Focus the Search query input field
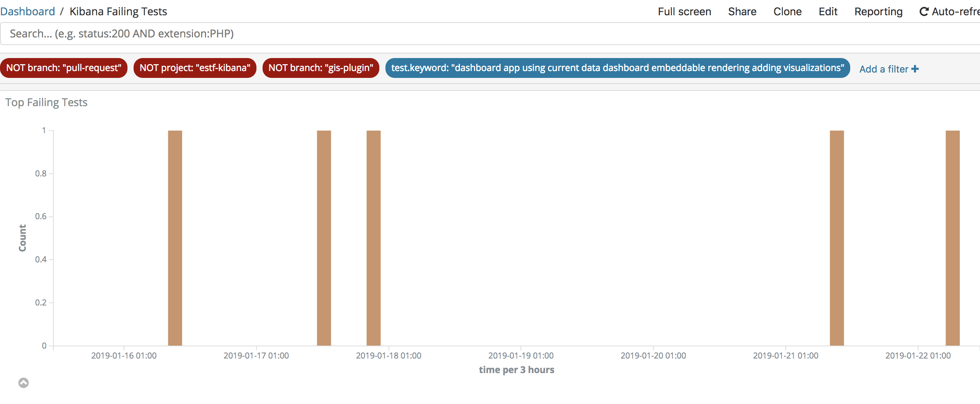Screen dimensions: 980x404 click(490, 34)
